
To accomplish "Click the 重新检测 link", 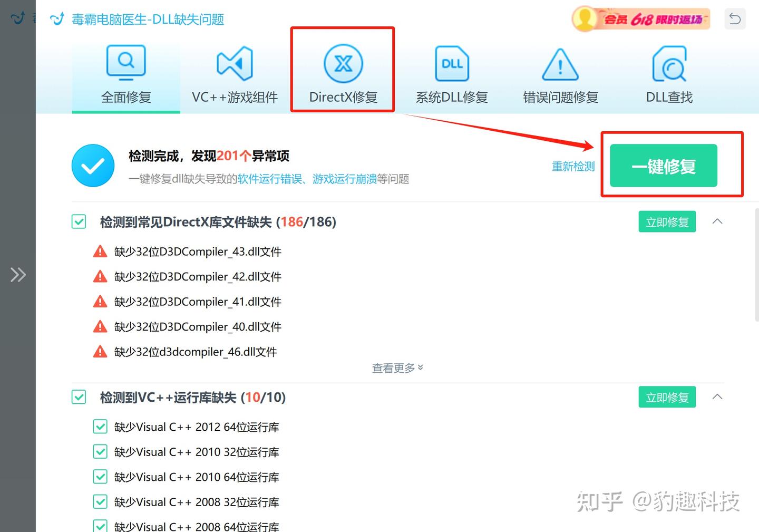I will [573, 167].
